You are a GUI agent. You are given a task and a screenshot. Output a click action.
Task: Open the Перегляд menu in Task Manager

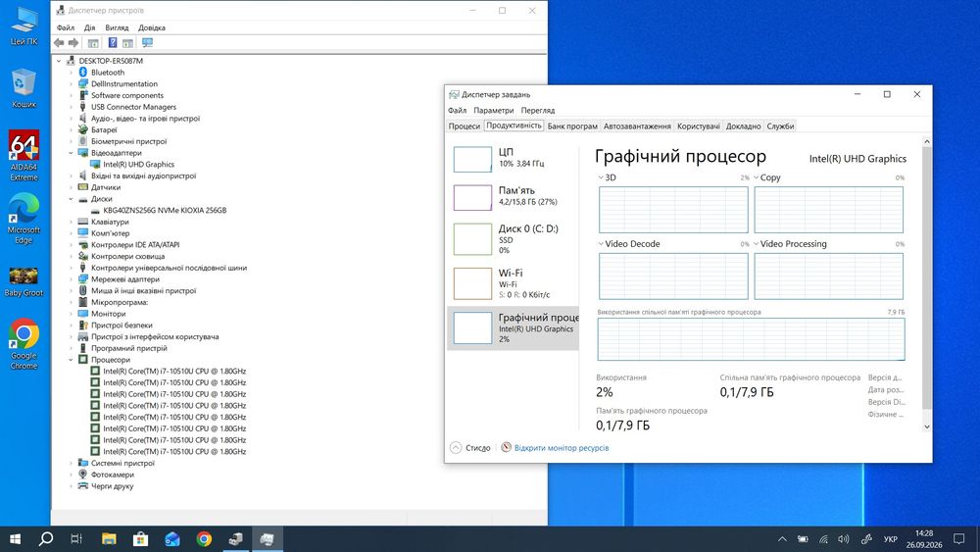pos(538,110)
